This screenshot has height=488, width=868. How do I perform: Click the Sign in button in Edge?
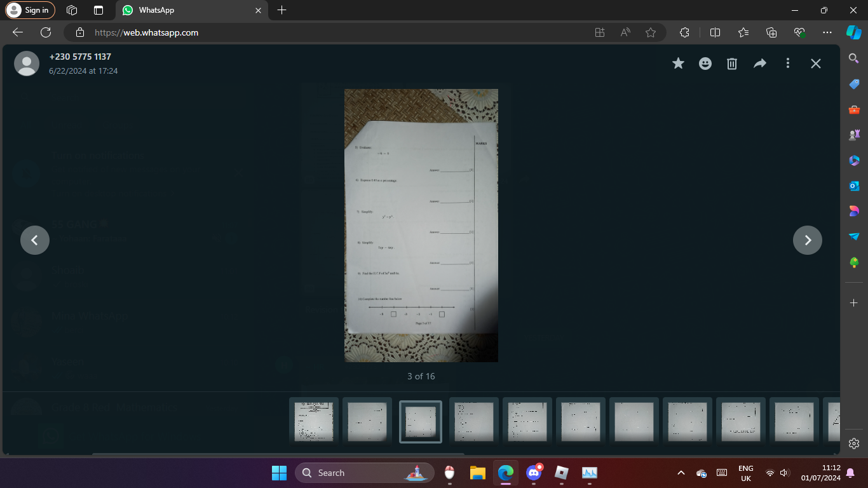[x=30, y=10]
